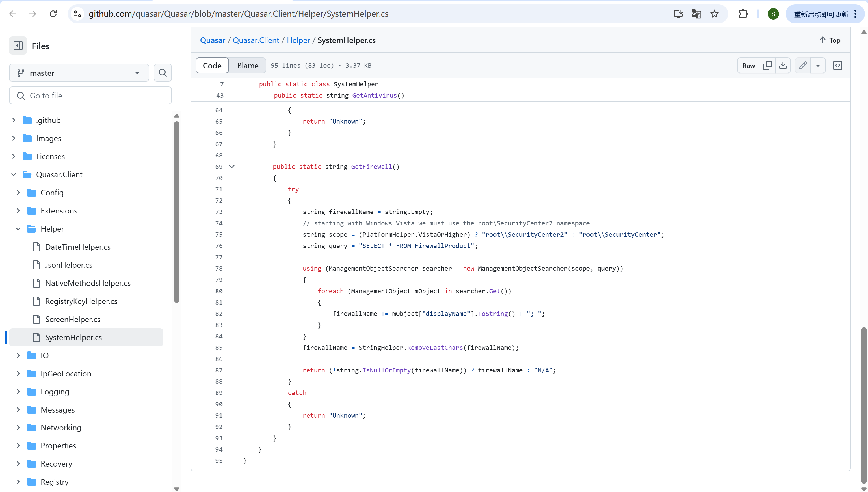The height and width of the screenshot is (492, 868).
Task: Open the symbols panel icon
Action: 837,65
